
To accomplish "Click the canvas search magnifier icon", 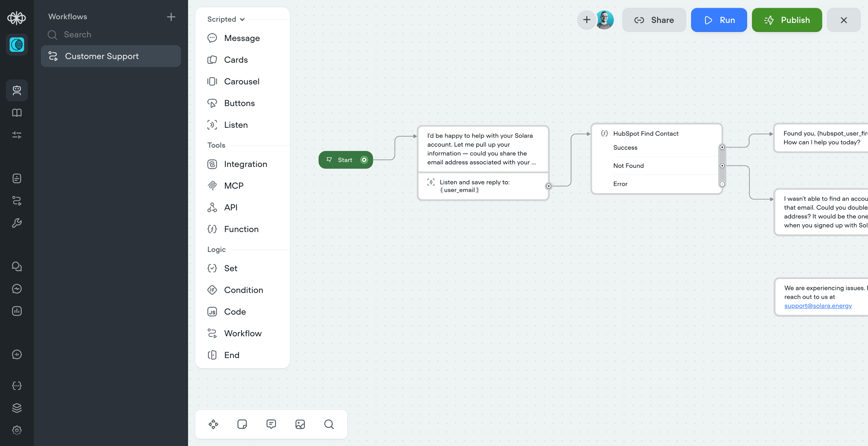I will 329,424.
